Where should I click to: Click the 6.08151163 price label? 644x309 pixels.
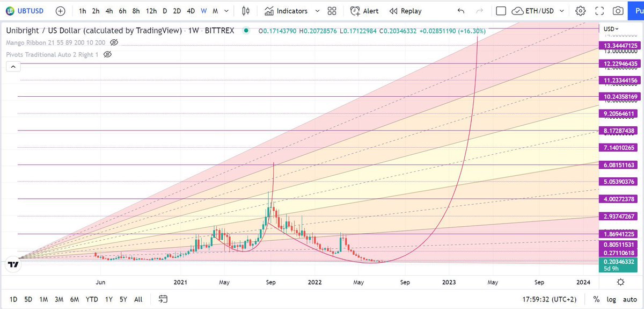click(x=619, y=165)
